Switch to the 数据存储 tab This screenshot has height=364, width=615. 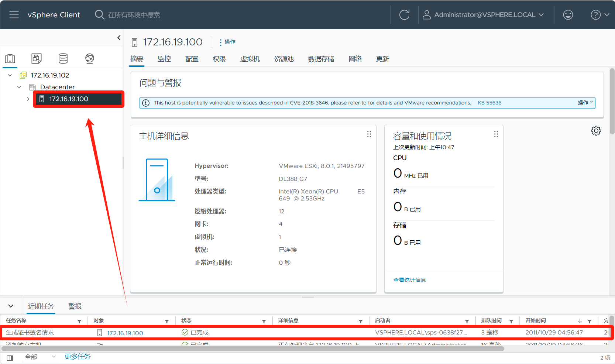321,59
